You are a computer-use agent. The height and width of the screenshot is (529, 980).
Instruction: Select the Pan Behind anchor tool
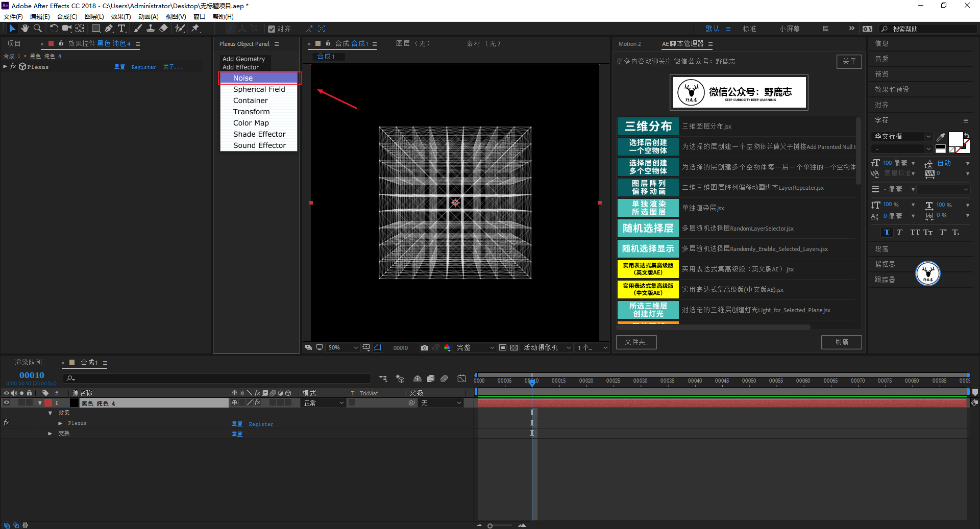coord(80,29)
